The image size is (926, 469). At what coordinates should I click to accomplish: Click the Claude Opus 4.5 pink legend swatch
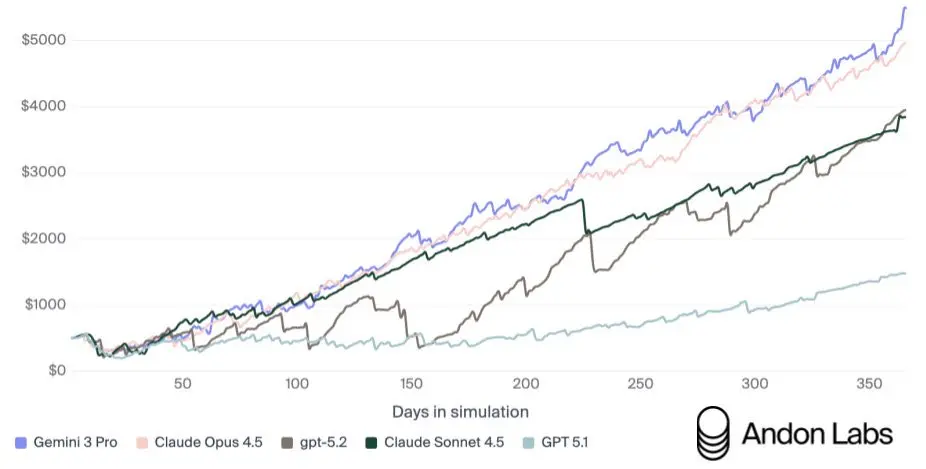[x=142, y=441]
